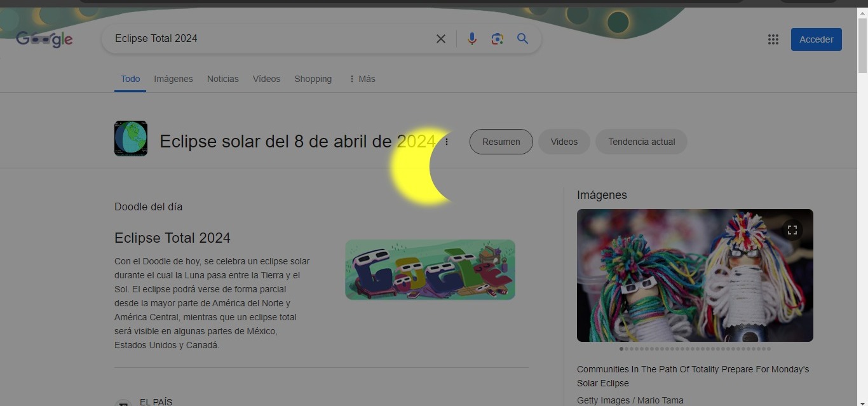Switch to the Shopping tab
The height and width of the screenshot is (406, 868).
pos(313,79)
